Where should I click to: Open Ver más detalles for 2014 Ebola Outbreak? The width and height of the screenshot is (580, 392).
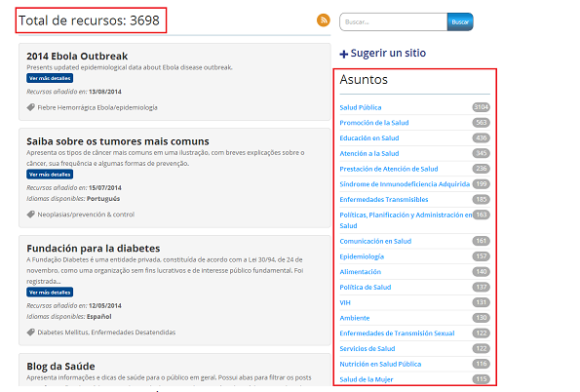[50, 78]
